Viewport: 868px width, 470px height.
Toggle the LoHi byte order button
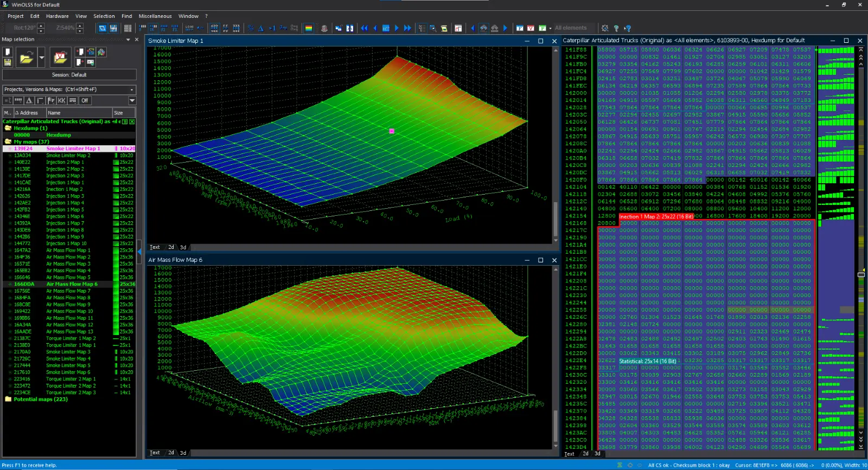point(189,28)
